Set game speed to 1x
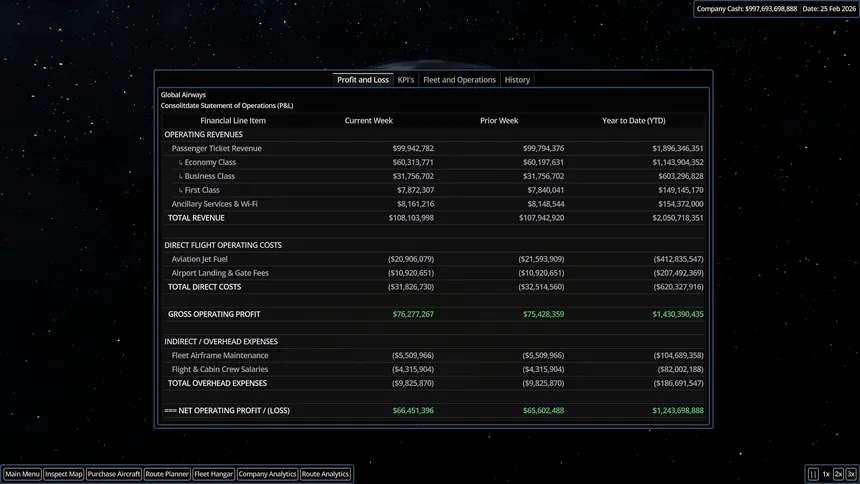 click(x=826, y=474)
